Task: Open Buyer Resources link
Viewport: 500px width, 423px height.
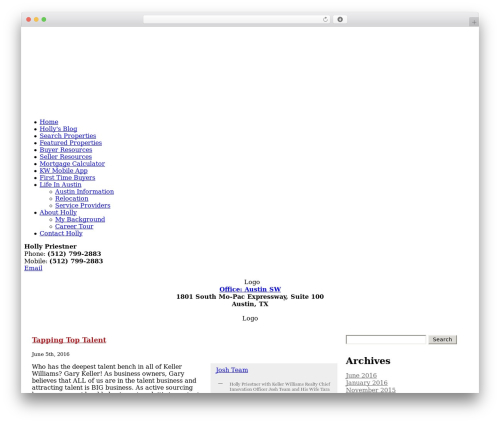Action: click(x=66, y=150)
